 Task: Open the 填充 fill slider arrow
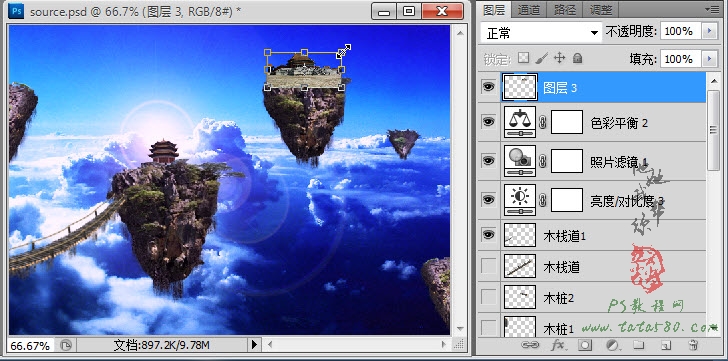708,59
